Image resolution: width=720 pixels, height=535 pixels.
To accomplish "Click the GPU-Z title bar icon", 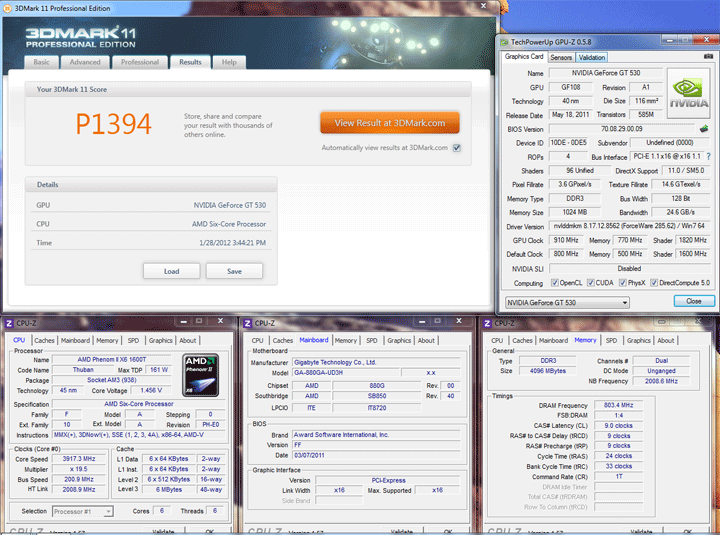I will coord(504,42).
